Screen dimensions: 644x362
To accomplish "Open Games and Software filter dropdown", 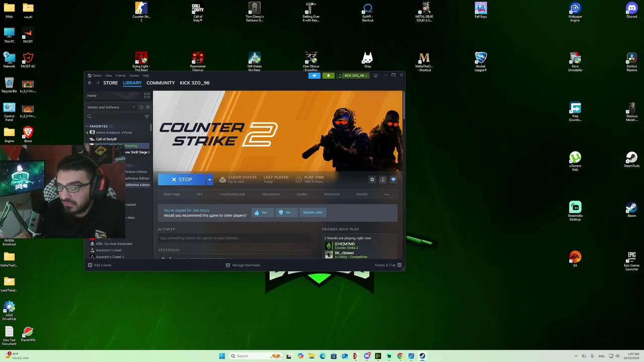I will click(x=111, y=107).
